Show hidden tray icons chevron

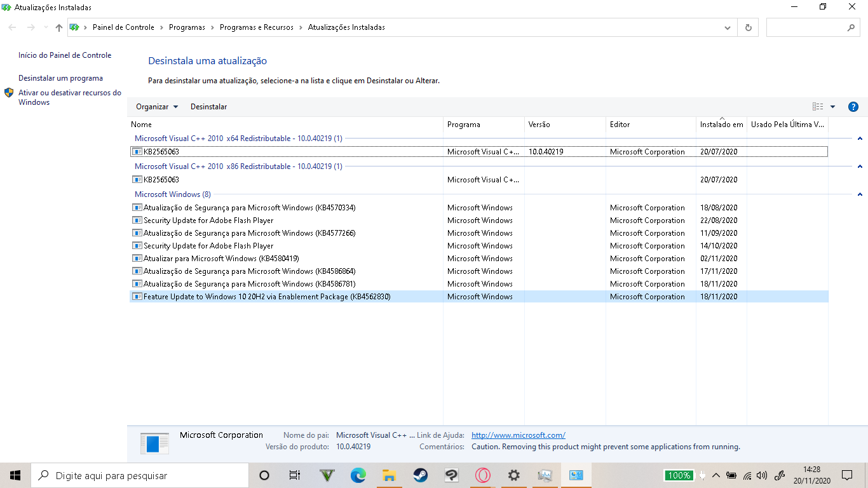pyautogui.click(x=716, y=475)
